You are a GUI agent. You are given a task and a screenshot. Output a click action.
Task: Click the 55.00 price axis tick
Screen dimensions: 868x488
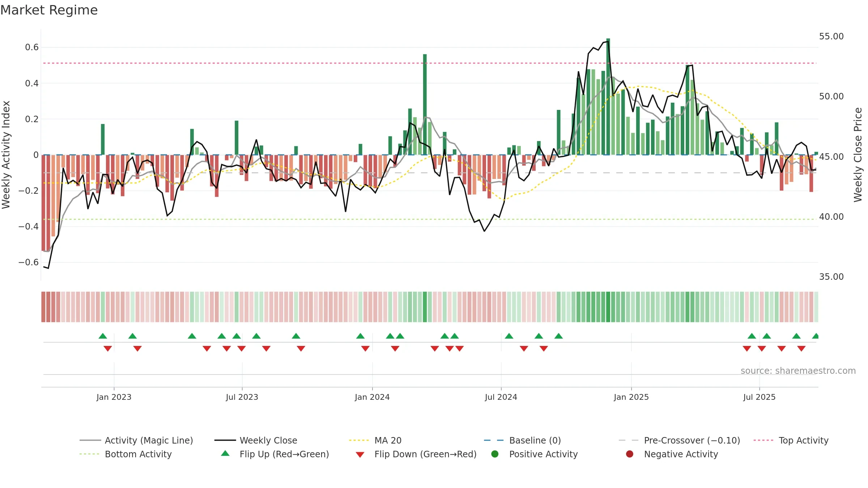(x=831, y=37)
